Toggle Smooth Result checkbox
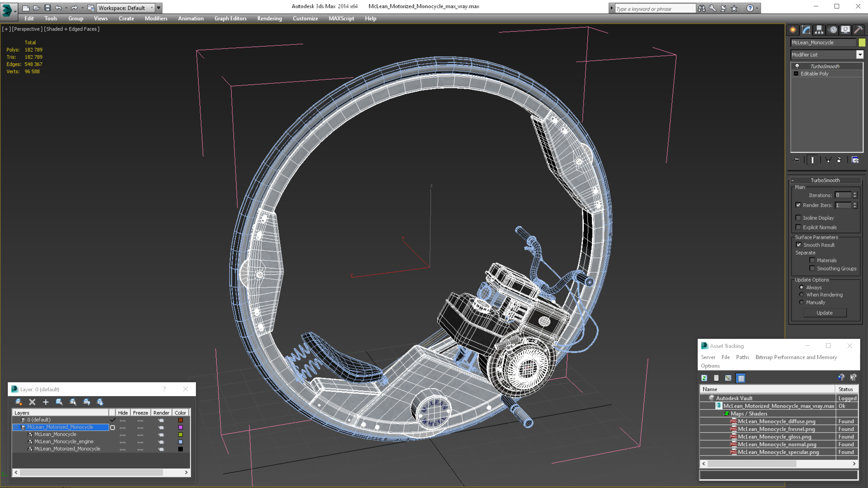The image size is (868, 488). (799, 245)
